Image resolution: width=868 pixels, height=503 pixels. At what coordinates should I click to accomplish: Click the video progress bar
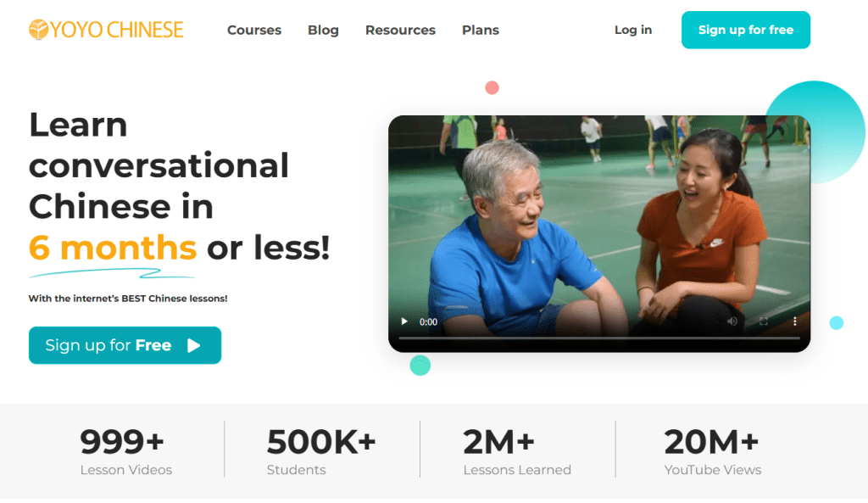(599, 338)
